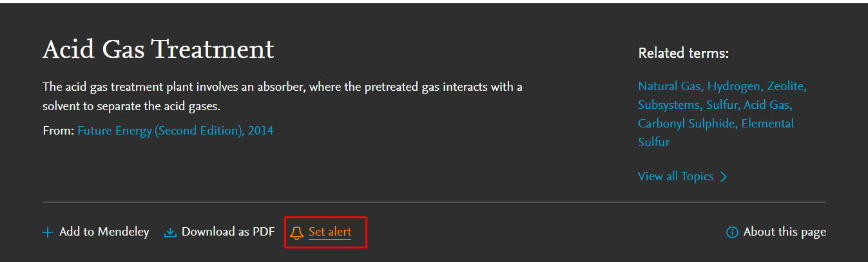Click the download arrow icon for PDF
Screen dimensions: 868x262
pos(170,232)
